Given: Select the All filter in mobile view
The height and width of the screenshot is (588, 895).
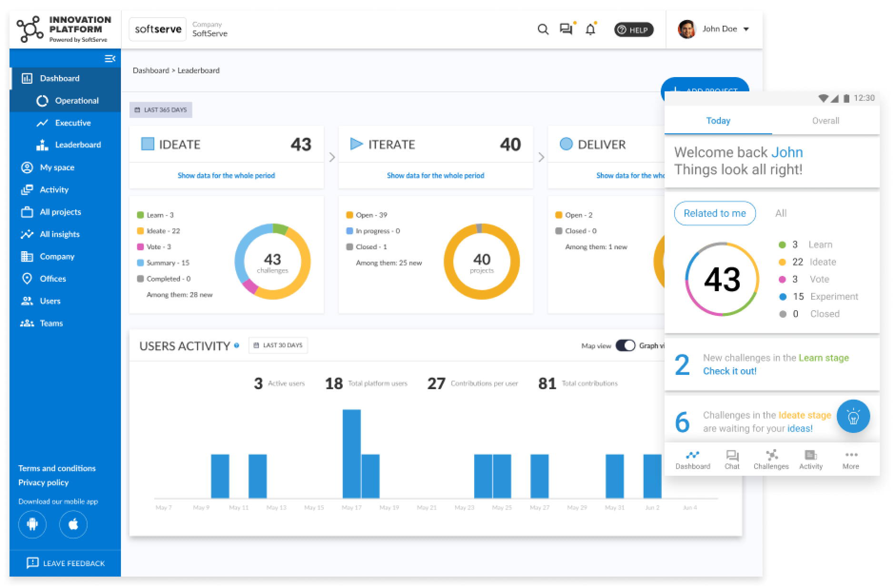Looking at the screenshot, I should [x=781, y=214].
